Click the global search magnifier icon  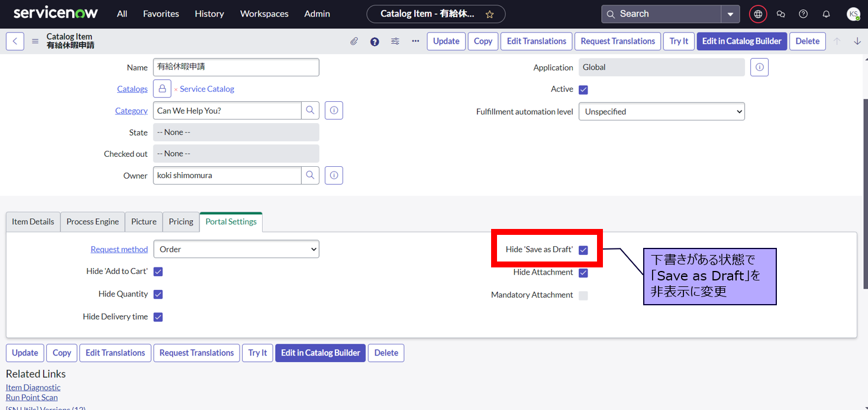[x=611, y=14]
